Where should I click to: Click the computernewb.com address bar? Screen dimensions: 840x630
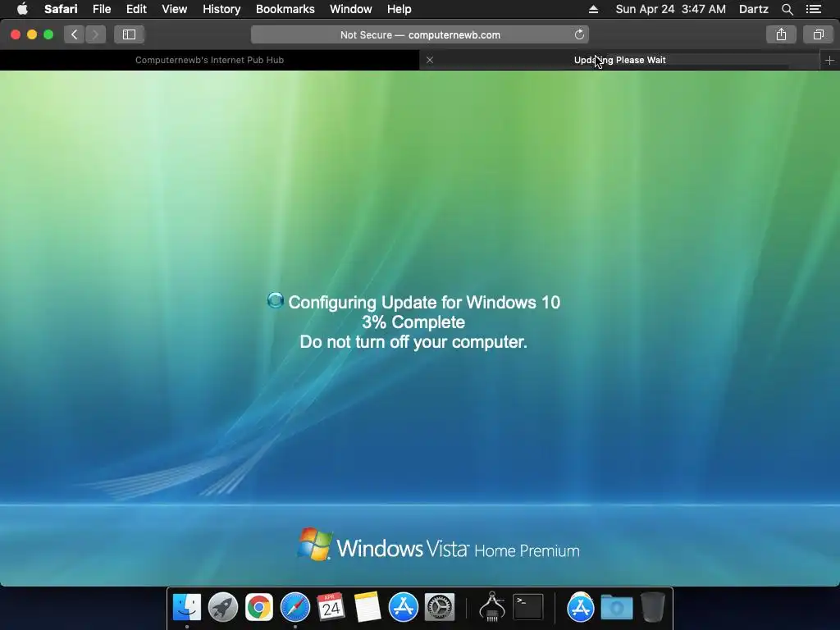(420, 34)
